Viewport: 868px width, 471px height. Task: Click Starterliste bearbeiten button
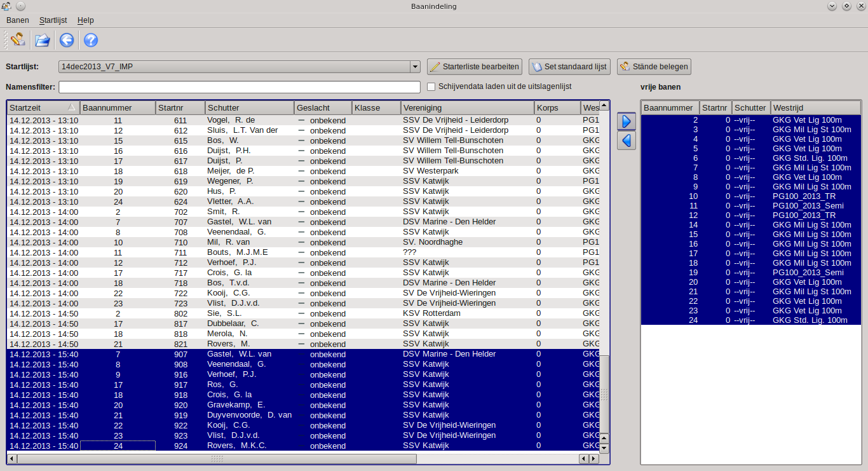point(475,67)
